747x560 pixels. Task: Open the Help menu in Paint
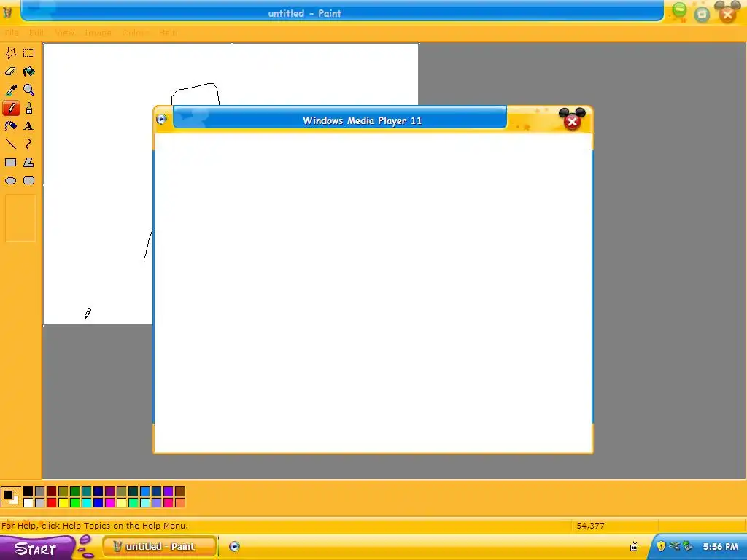[168, 33]
